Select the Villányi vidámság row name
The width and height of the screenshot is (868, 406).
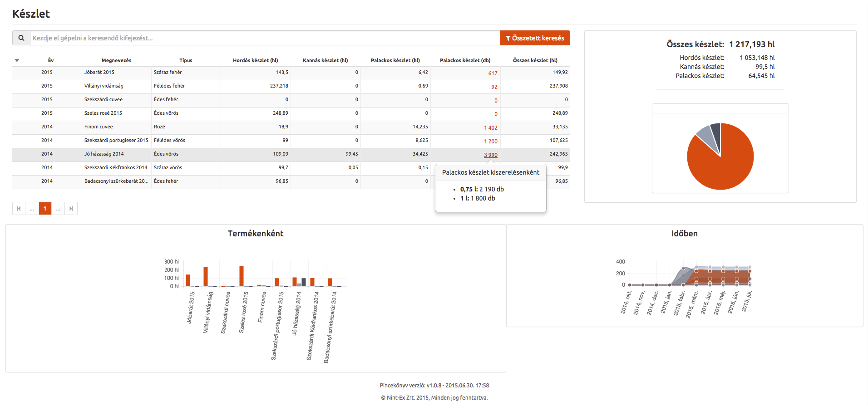[x=104, y=86]
